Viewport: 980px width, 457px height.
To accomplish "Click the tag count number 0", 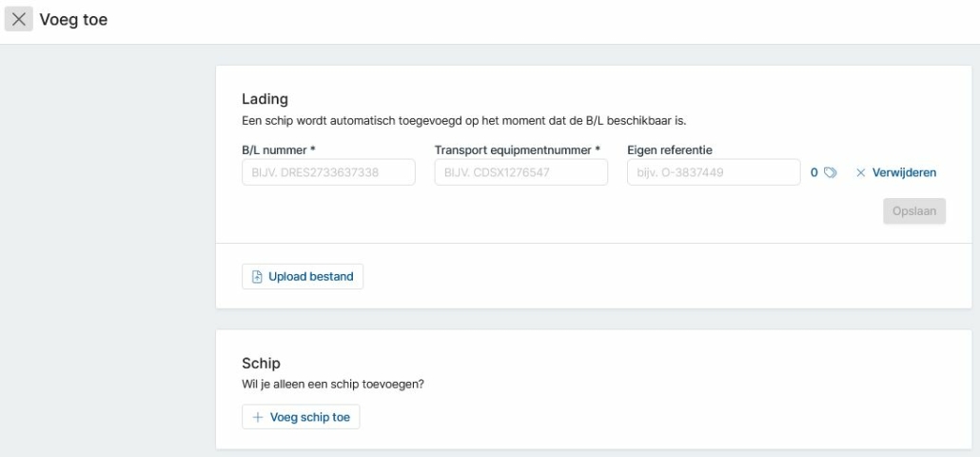I will (814, 172).
